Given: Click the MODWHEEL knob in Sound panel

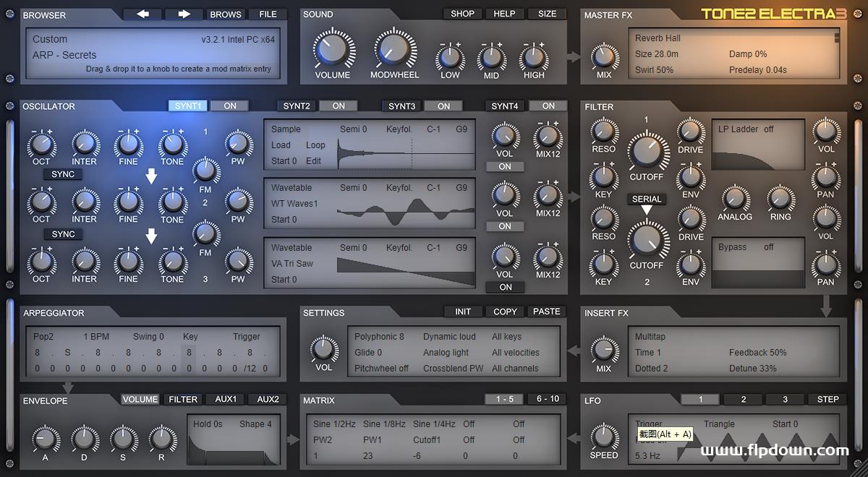Looking at the screenshot, I should pyautogui.click(x=395, y=51).
